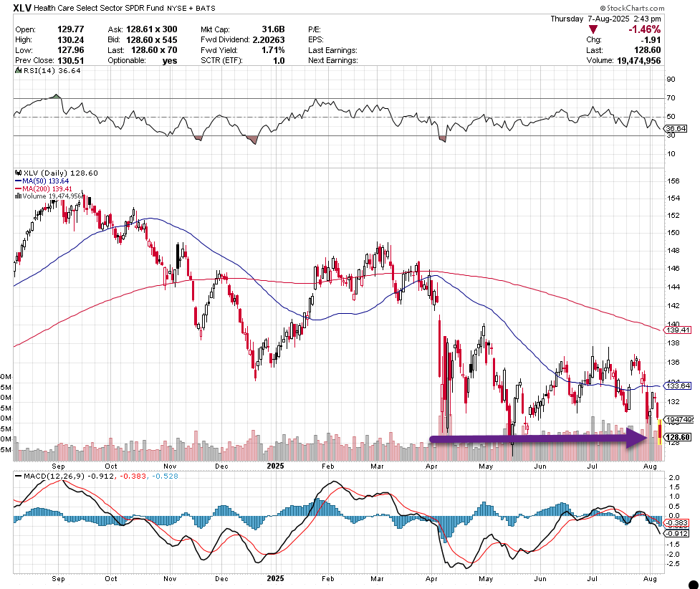Click the 90 level on RSI axis
Screen dimensions: 700x589
click(x=671, y=80)
